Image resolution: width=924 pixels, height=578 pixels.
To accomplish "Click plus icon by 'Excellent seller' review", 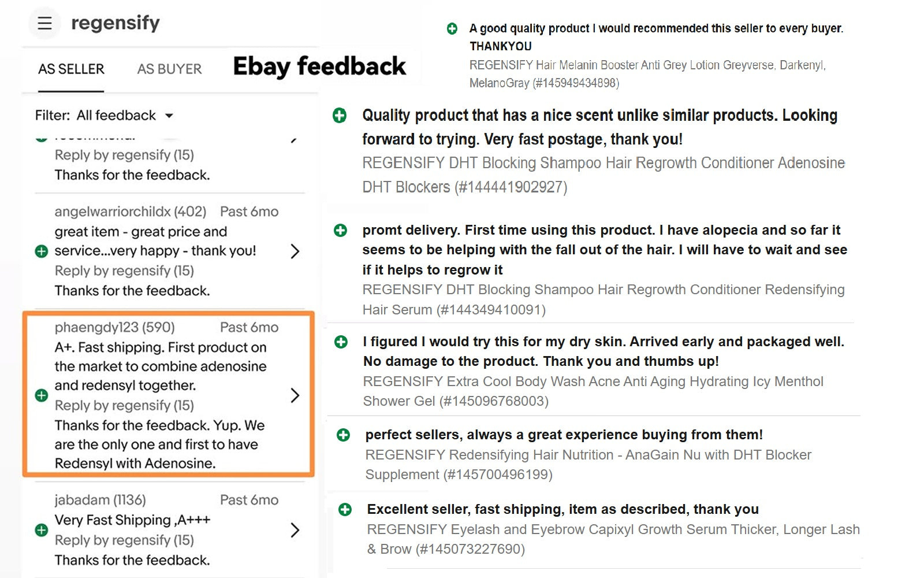I will tap(345, 510).
